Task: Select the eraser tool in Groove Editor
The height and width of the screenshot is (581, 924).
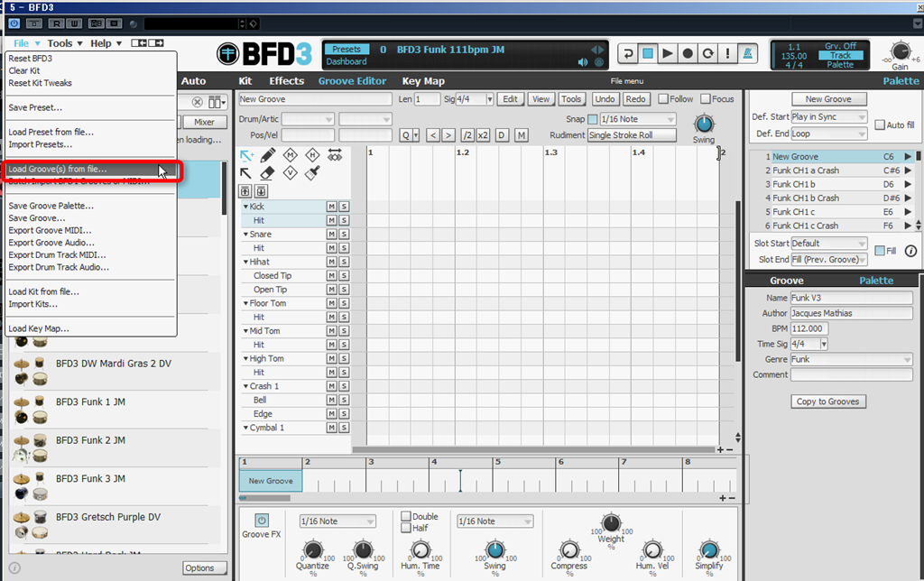Action: (267, 173)
